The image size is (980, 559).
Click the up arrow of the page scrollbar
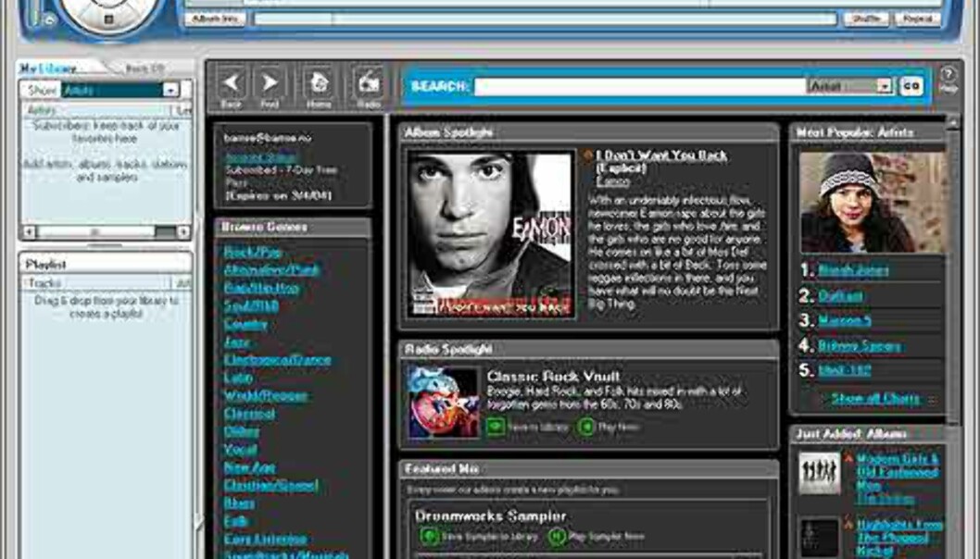[x=952, y=123]
